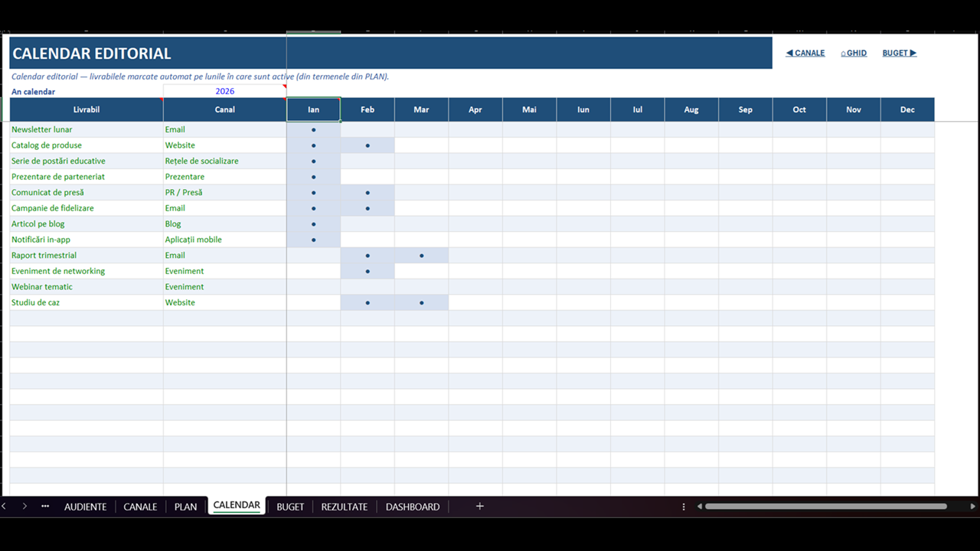The width and height of the screenshot is (980, 551).
Task: Open the DASHBOARD sheet tab
Action: 413,507
